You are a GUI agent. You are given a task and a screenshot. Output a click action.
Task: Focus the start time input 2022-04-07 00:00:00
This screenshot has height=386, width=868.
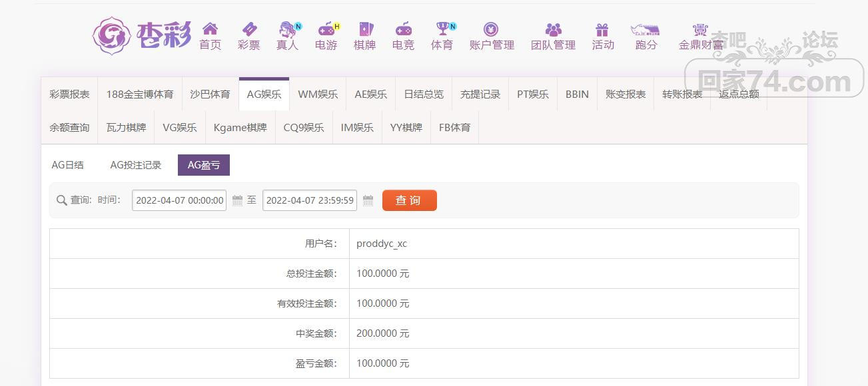click(x=179, y=200)
